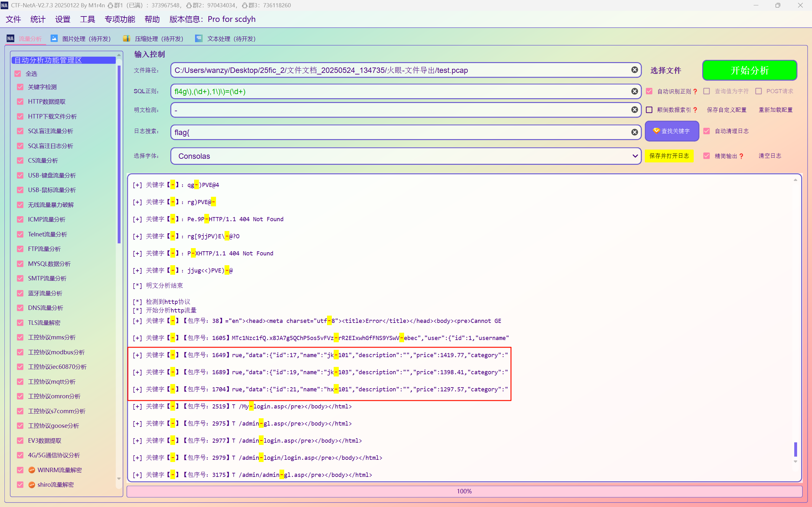Image resolution: width=812 pixels, height=507 pixels.
Task: Click the red question mark beside 精简输出
Action: click(x=741, y=156)
